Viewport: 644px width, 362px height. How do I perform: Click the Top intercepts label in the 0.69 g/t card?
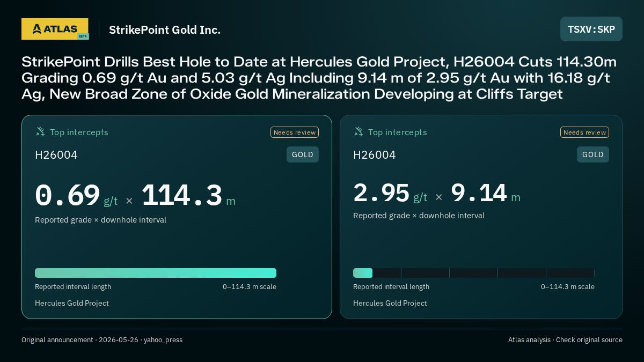79,132
